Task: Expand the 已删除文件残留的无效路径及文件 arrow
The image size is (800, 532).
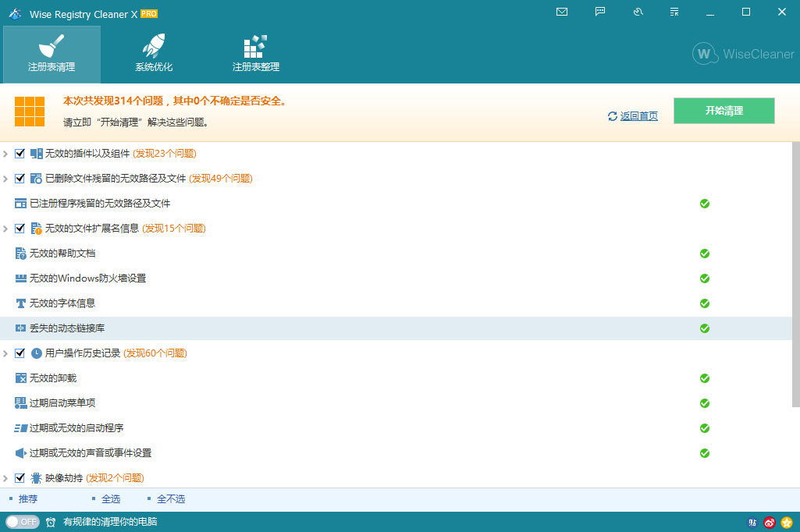Action: coord(6,179)
